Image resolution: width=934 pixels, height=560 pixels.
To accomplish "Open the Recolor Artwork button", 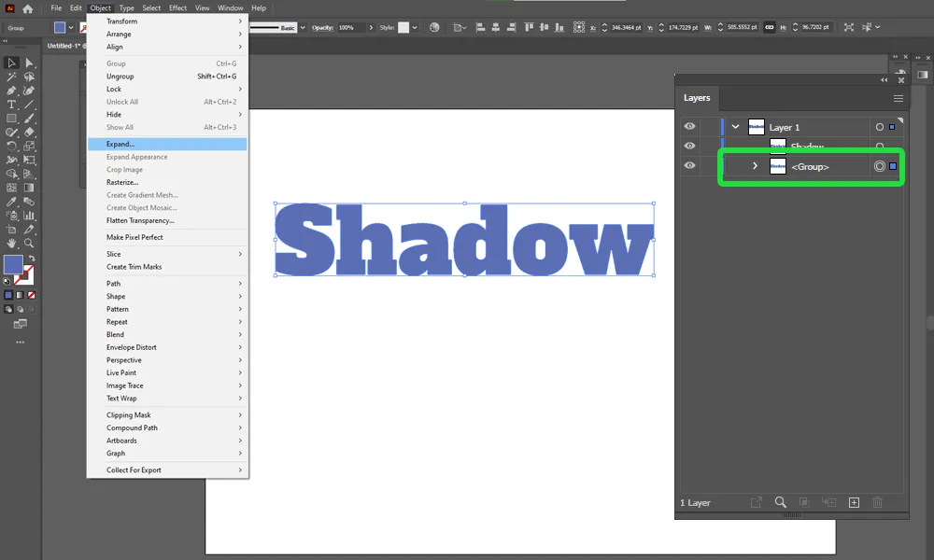I will coord(434,27).
